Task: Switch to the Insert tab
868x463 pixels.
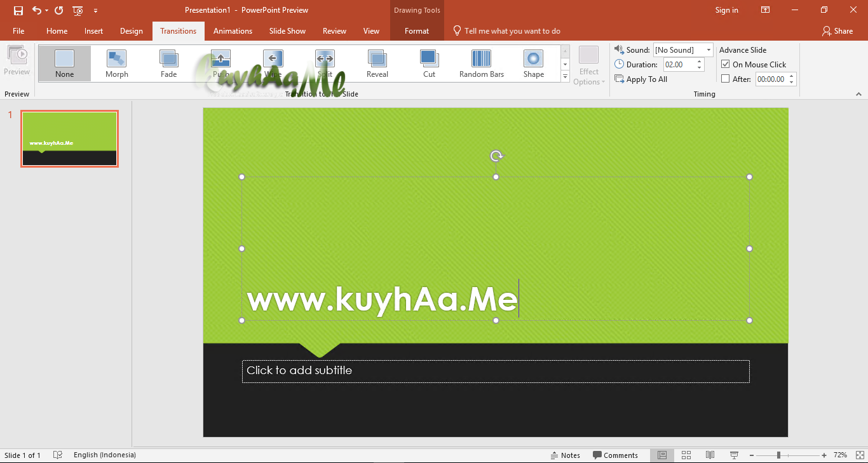Action: [94, 31]
